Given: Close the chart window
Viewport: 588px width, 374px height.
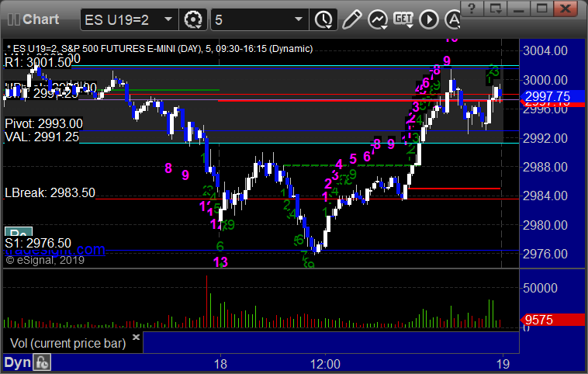Looking at the screenshot, I should point(566,9).
